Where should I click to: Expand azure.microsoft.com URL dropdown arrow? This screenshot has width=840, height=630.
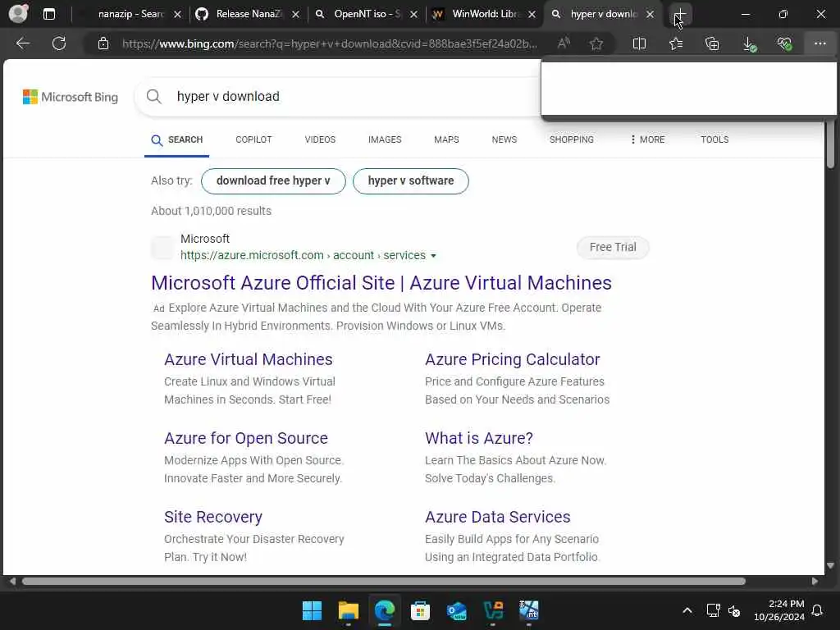click(433, 256)
